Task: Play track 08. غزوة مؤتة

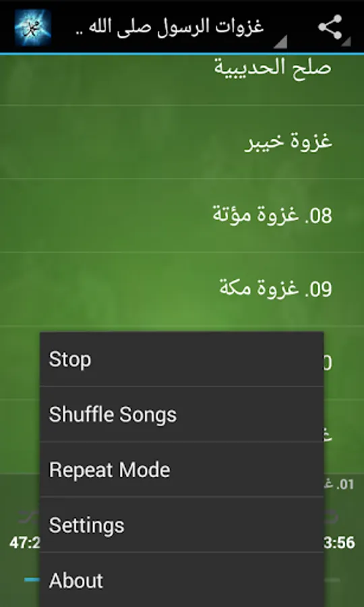Action: [182, 215]
